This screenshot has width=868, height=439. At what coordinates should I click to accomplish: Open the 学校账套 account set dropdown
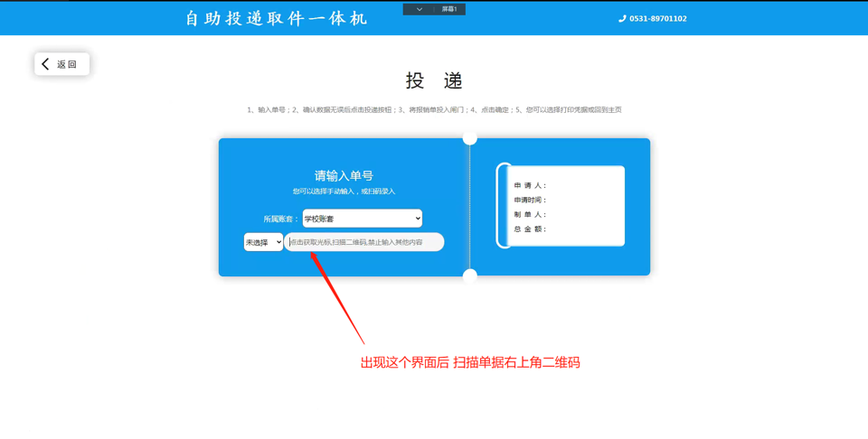coord(362,219)
